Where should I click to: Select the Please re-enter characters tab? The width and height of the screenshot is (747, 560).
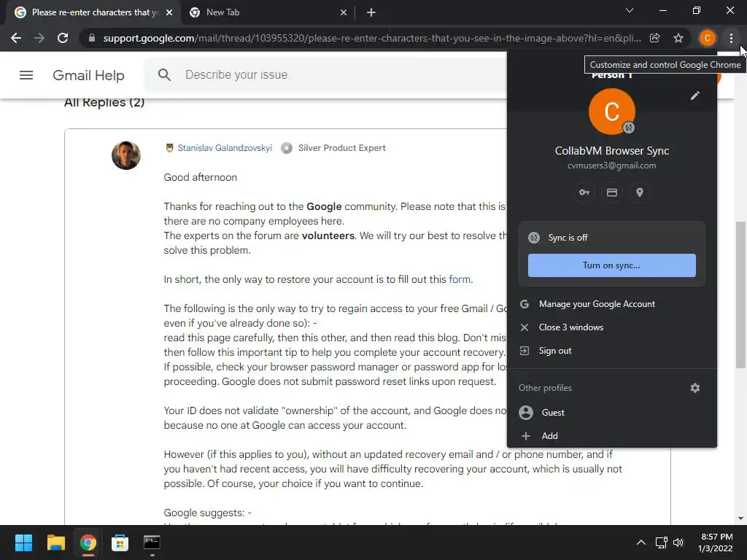[93, 12]
